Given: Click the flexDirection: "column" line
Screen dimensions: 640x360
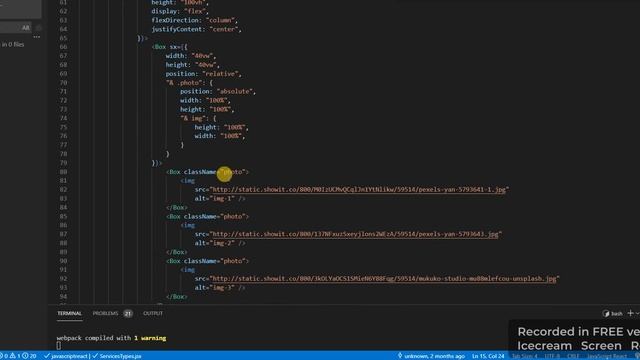Looking at the screenshot, I should [195, 20].
